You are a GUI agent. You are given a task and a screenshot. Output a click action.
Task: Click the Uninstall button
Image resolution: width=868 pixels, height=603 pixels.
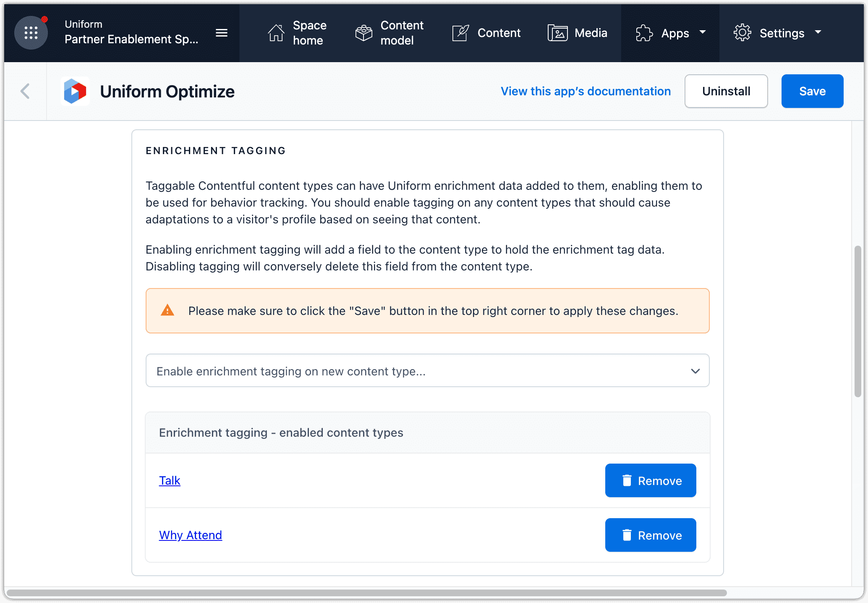726,91
